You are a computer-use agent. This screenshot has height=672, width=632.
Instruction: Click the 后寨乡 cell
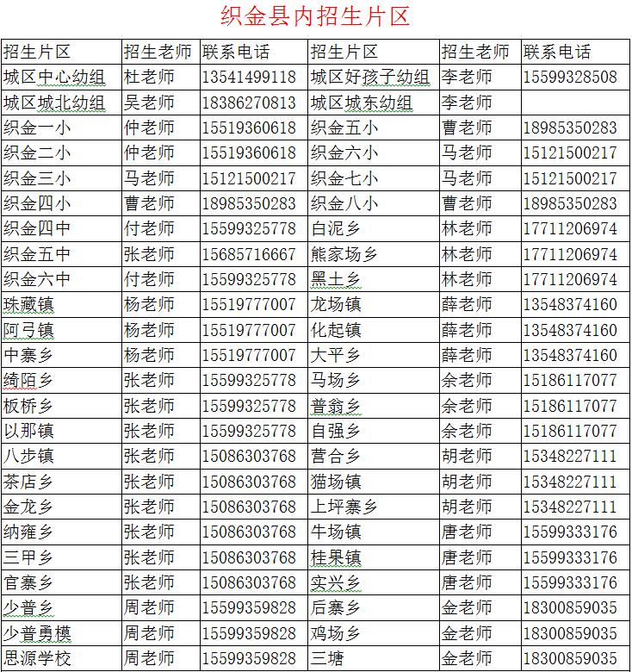pyautogui.click(x=374, y=607)
